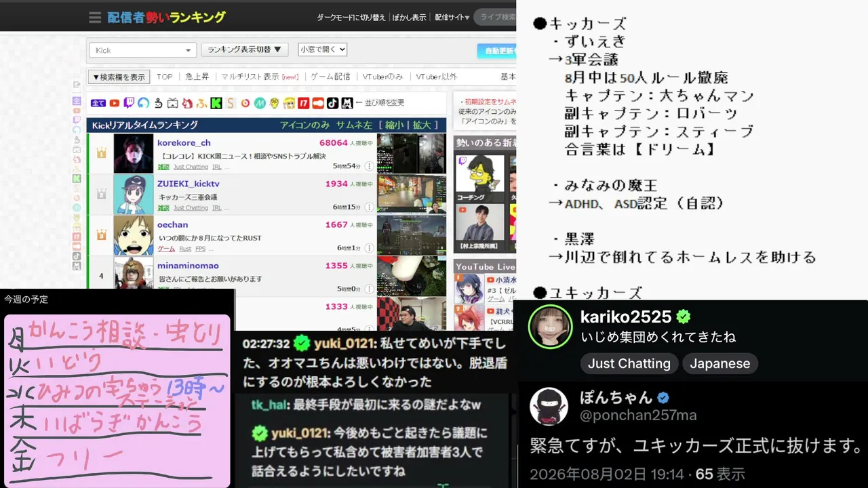The image size is (868, 488).
Task: Click the ぽんちゃん ninja profile avatar
Action: pos(549,407)
